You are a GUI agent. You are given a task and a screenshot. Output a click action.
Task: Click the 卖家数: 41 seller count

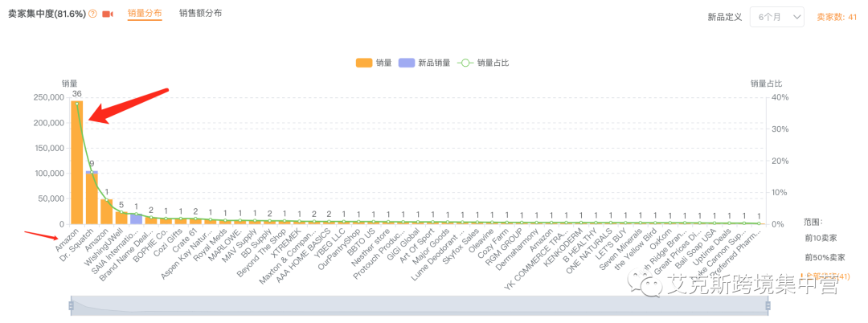[836, 16]
